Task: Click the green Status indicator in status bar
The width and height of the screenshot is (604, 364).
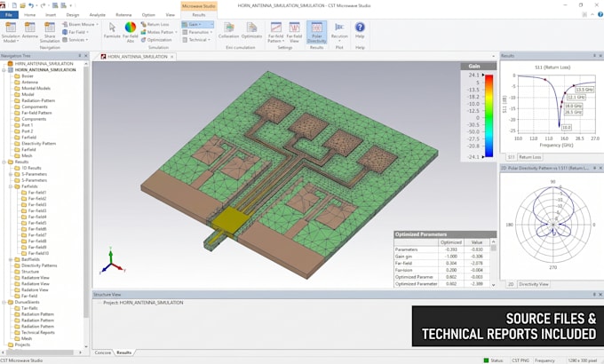Action: (x=486, y=360)
